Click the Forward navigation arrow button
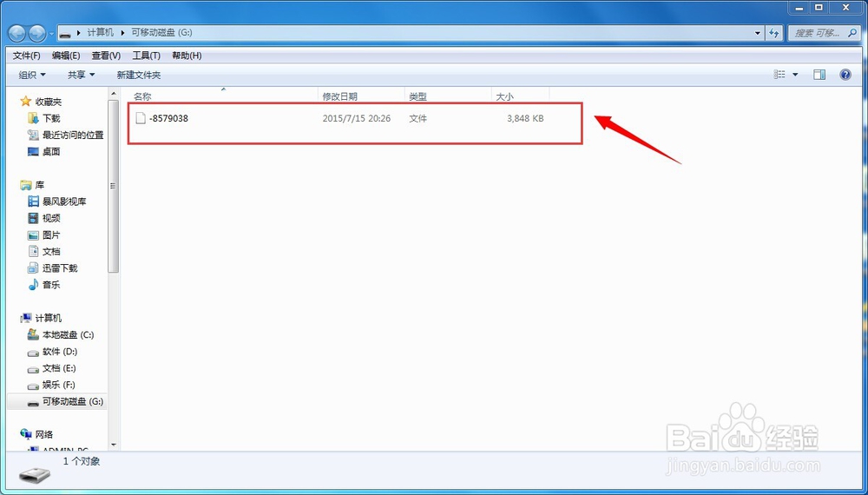The width and height of the screenshot is (868, 495). pos(37,33)
